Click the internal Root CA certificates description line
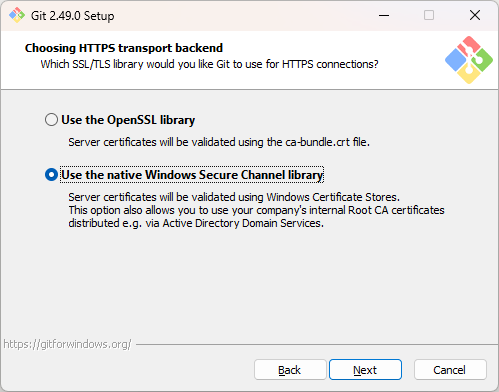This screenshot has height=392, width=499. (x=256, y=210)
